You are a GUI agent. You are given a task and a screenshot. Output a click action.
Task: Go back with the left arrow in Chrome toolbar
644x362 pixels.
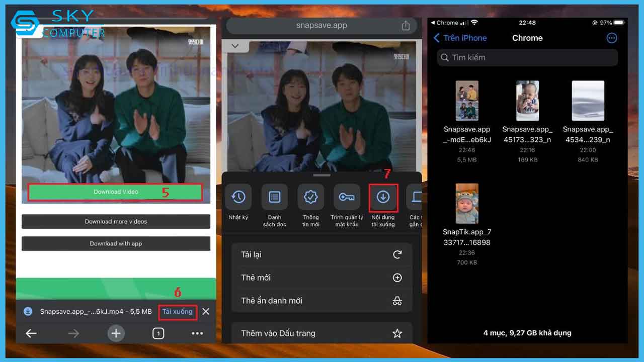point(31,333)
